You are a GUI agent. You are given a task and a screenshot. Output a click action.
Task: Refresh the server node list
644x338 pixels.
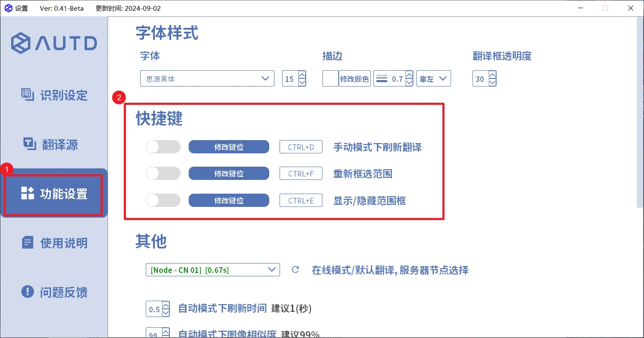point(295,270)
